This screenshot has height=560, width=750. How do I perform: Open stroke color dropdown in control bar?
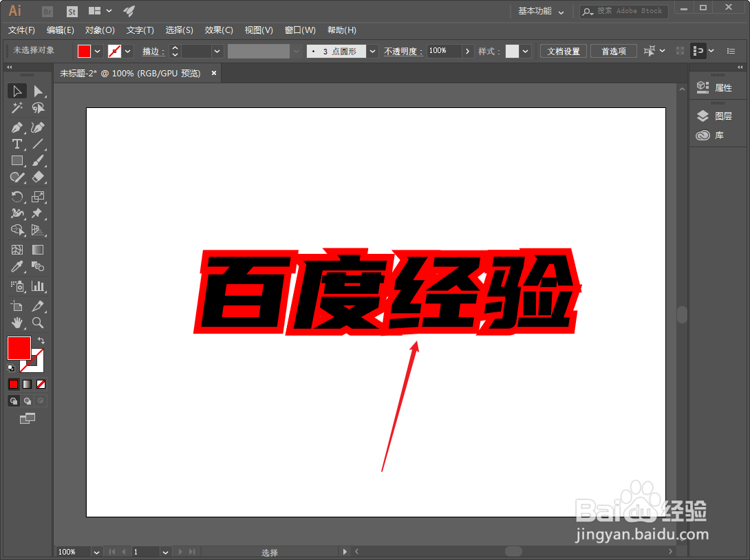[127, 51]
